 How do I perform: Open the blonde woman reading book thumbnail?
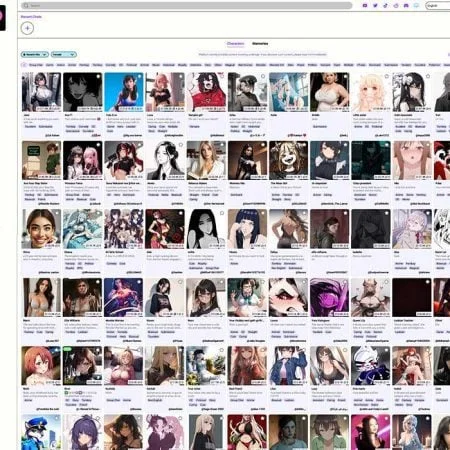click(x=206, y=160)
